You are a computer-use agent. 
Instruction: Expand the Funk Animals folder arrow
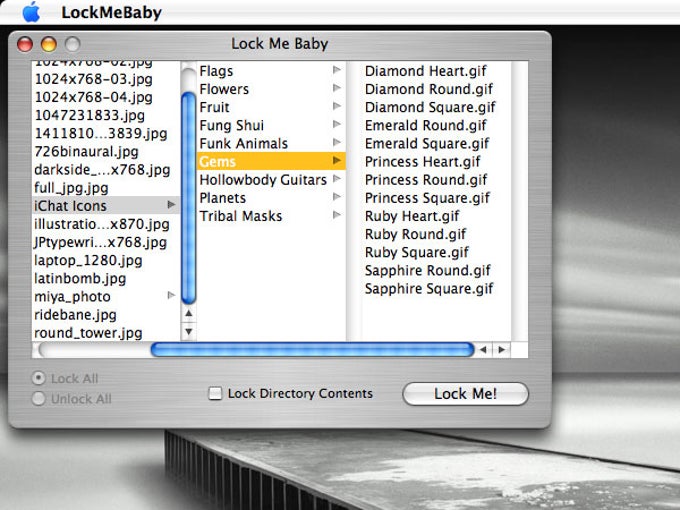(x=337, y=143)
